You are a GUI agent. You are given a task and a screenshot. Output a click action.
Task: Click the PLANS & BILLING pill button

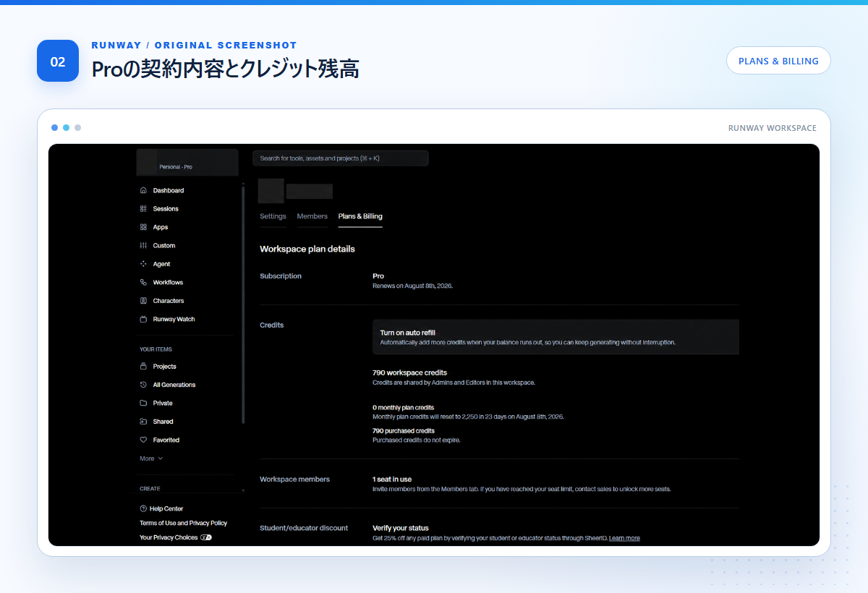click(778, 61)
